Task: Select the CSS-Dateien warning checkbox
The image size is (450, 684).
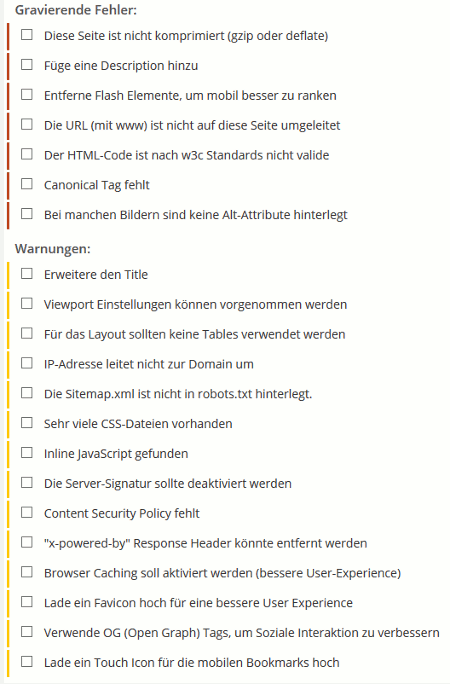Action: pyautogui.click(x=27, y=423)
